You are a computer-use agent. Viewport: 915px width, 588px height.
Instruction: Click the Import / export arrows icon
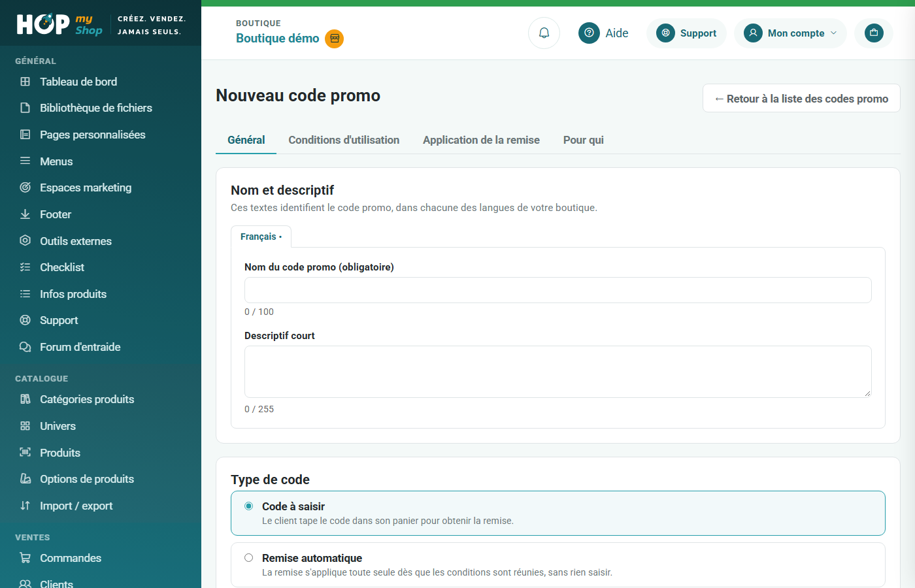click(25, 506)
